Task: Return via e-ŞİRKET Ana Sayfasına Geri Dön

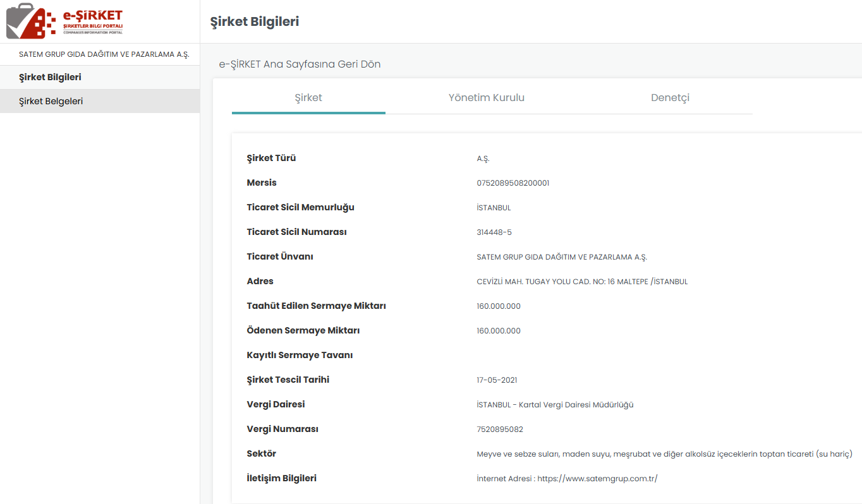Action: tap(300, 64)
